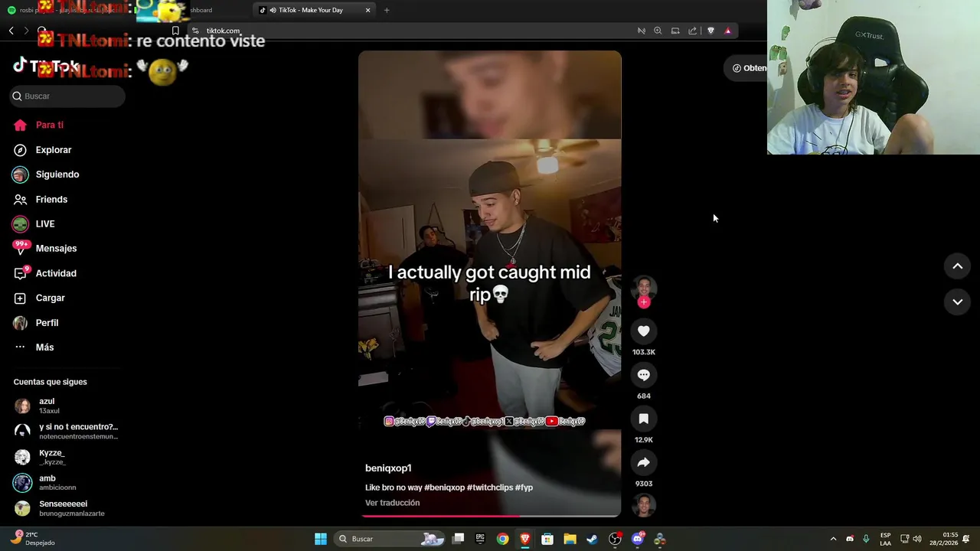
Task: Open OBS Studio from the taskbar
Action: pyautogui.click(x=615, y=539)
